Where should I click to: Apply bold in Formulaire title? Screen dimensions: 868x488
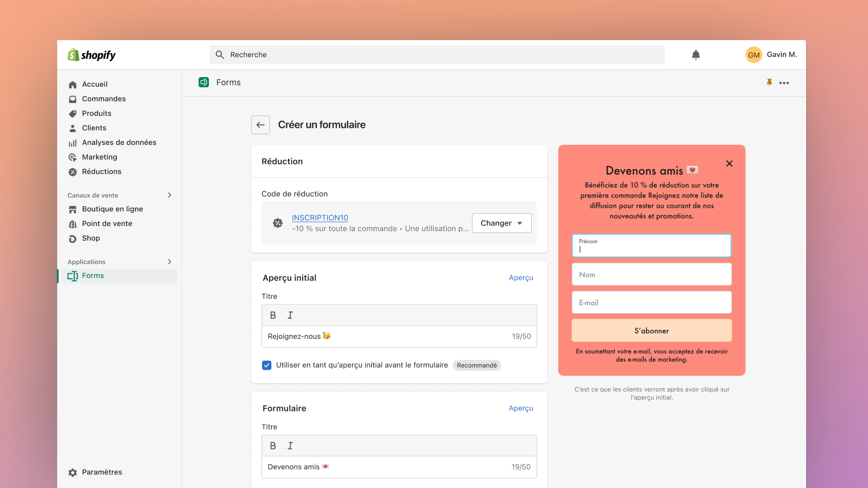(273, 446)
